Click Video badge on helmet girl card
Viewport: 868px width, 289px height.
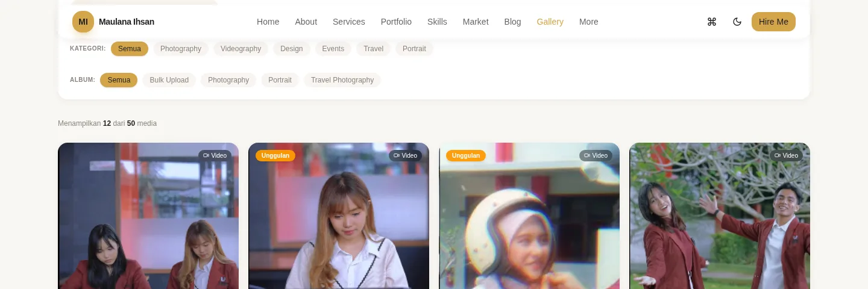coord(596,155)
